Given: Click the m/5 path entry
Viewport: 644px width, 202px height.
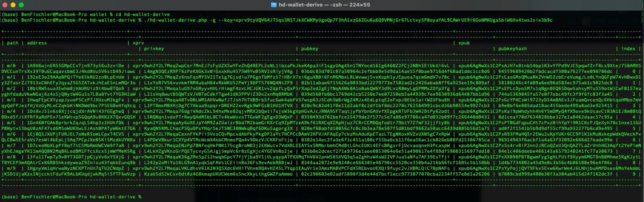Looking at the screenshot, I should coord(11,123).
